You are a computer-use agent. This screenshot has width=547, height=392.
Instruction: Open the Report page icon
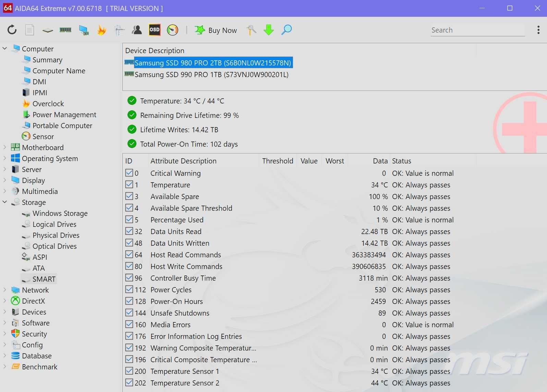(30, 30)
